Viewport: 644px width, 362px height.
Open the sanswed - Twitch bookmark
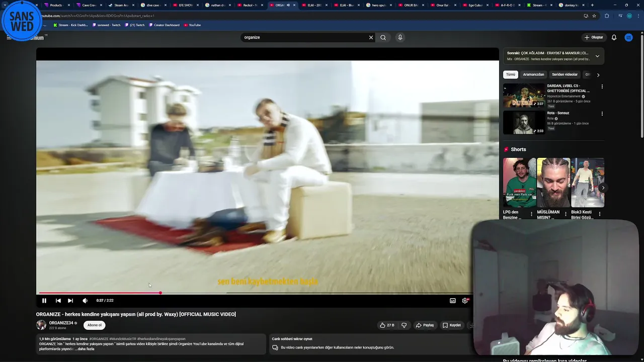click(x=107, y=25)
